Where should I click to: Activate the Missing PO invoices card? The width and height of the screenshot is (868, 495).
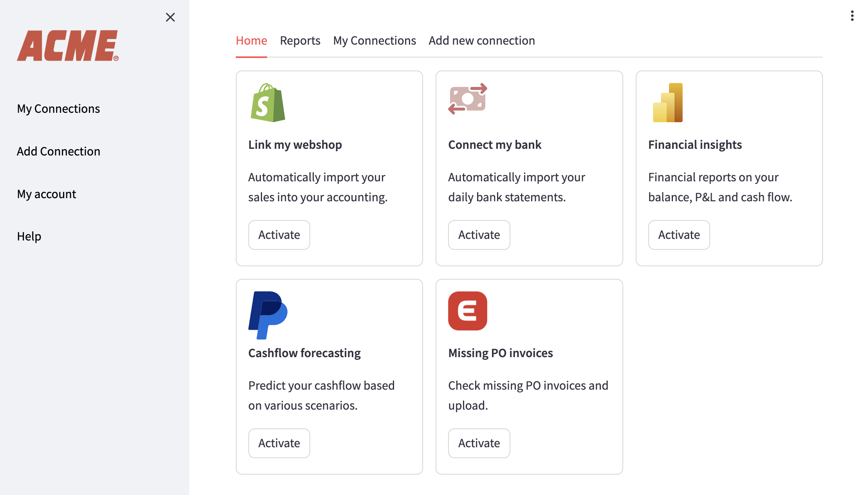(x=479, y=443)
